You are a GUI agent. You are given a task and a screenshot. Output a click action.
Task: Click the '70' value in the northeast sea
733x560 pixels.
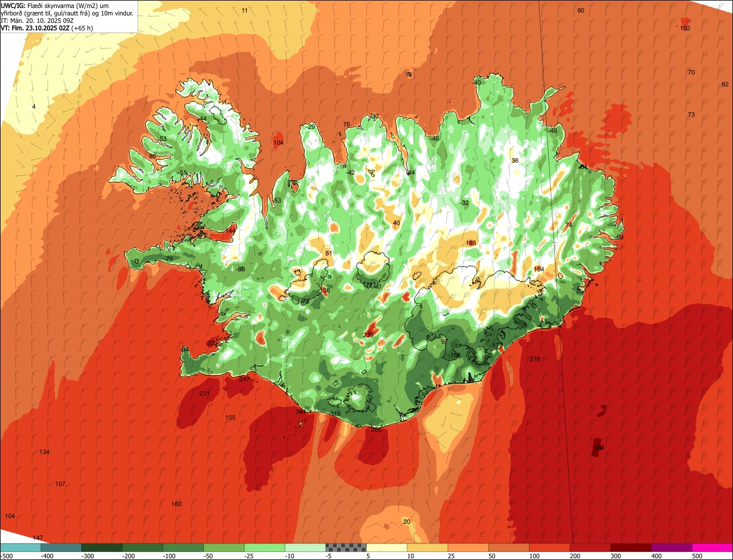(x=691, y=72)
